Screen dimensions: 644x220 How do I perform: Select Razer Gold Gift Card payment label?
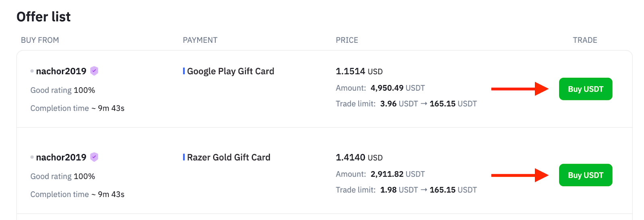229,158
